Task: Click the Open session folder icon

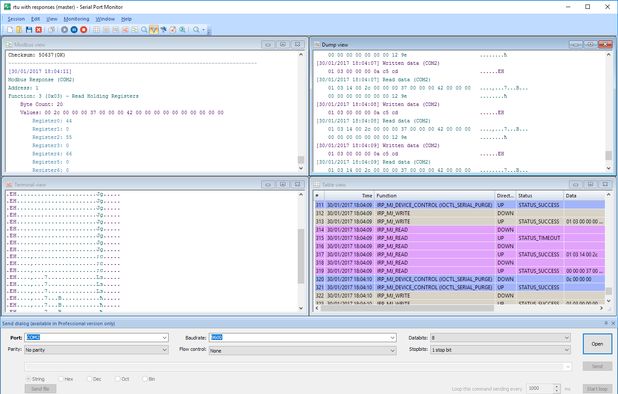Action: tap(19, 30)
